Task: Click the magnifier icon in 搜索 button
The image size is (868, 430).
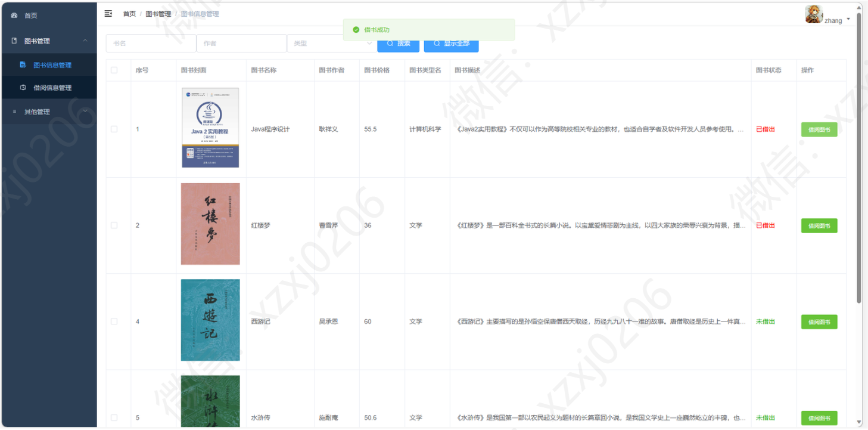Action: tap(390, 44)
